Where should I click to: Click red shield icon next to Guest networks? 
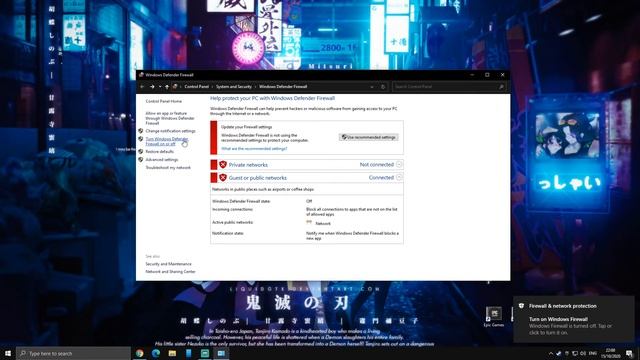click(223, 178)
